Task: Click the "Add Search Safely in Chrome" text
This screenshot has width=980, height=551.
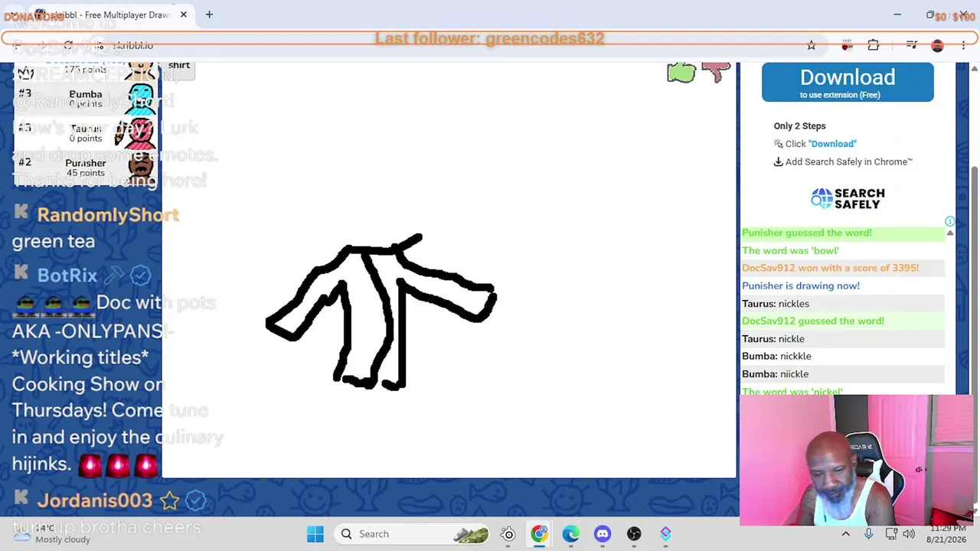Action: (849, 161)
